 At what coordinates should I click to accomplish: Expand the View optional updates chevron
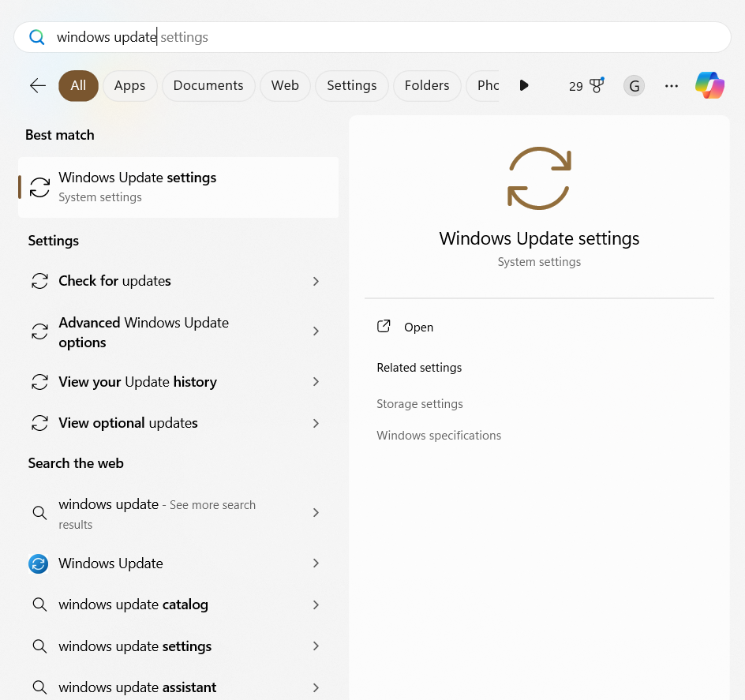click(316, 424)
